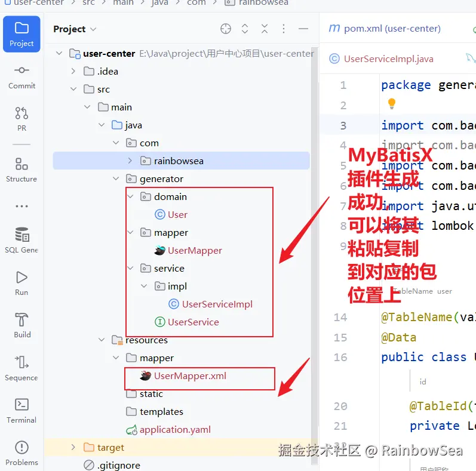Viewport: 476px width, 471px height.
Task: Select the application.yaml file
Action: point(168,430)
